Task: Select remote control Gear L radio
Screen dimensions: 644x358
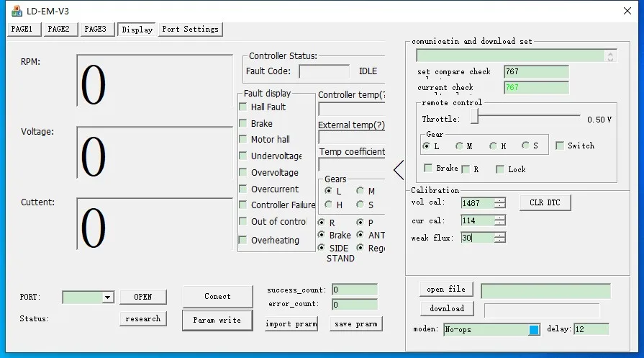Action: [426, 146]
